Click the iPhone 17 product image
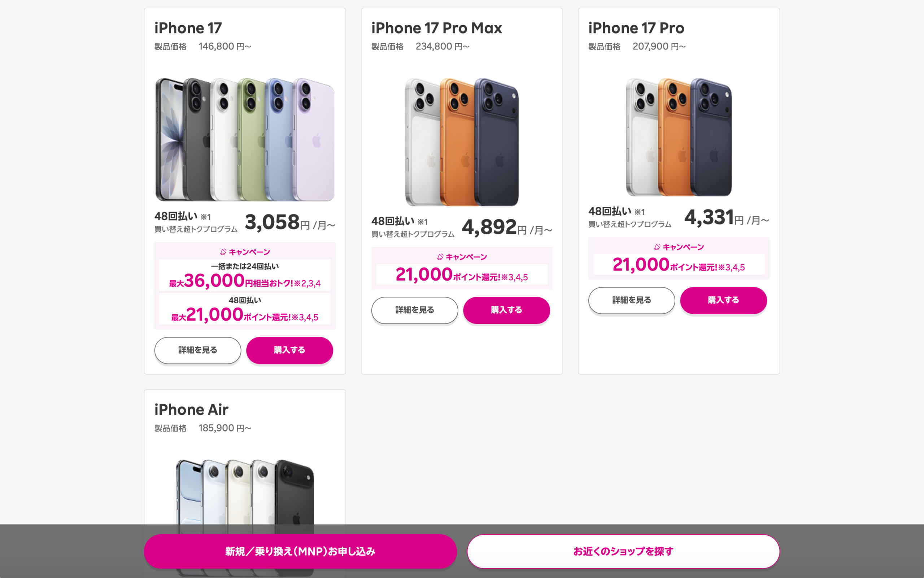 (x=245, y=139)
